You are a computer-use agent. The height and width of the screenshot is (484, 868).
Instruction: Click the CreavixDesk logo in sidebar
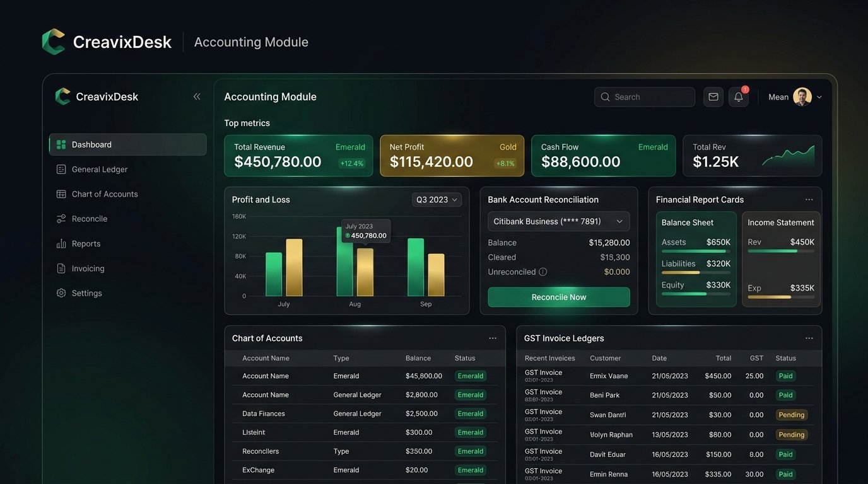point(62,96)
